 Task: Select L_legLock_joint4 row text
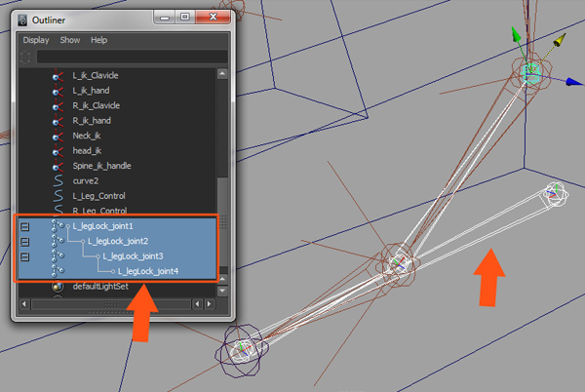(148, 271)
